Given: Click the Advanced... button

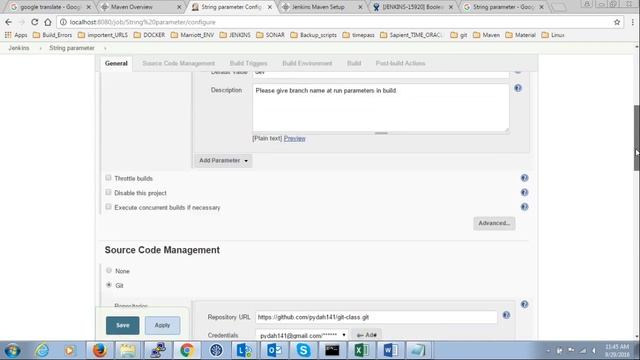Looking at the screenshot, I should click(x=494, y=223).
